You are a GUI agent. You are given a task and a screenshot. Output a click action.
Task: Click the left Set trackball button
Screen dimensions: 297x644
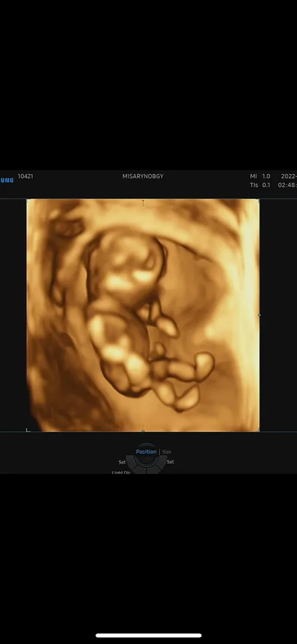tap(122, 462)
